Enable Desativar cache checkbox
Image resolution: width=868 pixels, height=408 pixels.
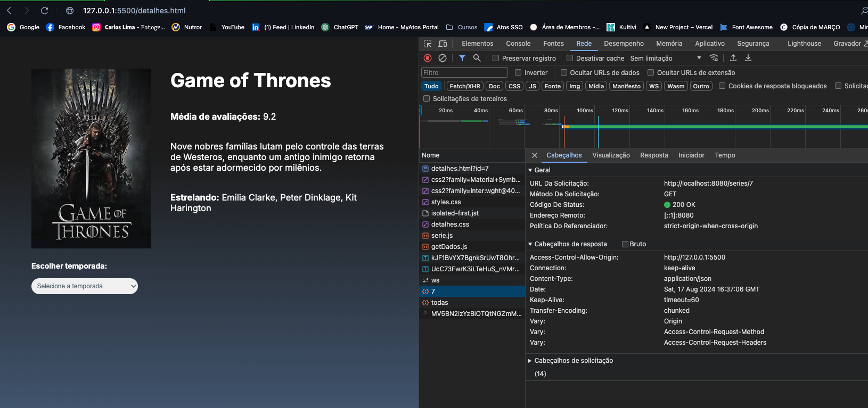570,58
